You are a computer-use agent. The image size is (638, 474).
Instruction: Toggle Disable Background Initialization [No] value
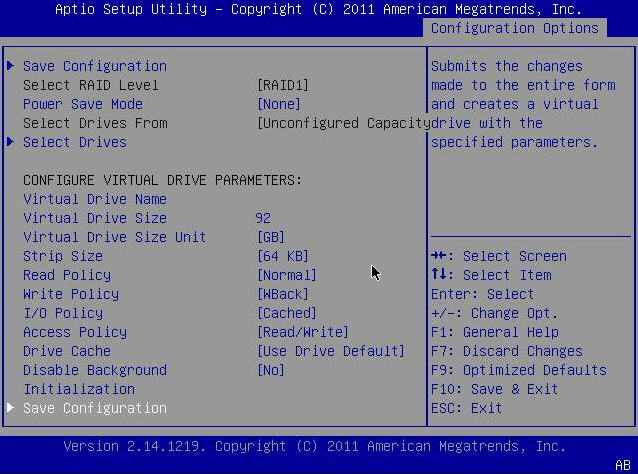click(271, 370)
